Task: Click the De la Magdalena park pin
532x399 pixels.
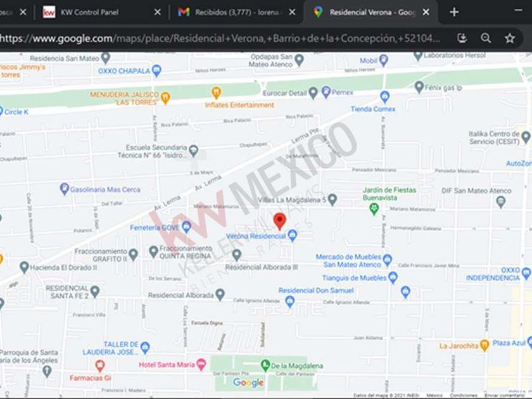Action: click(x=265, y=365)
